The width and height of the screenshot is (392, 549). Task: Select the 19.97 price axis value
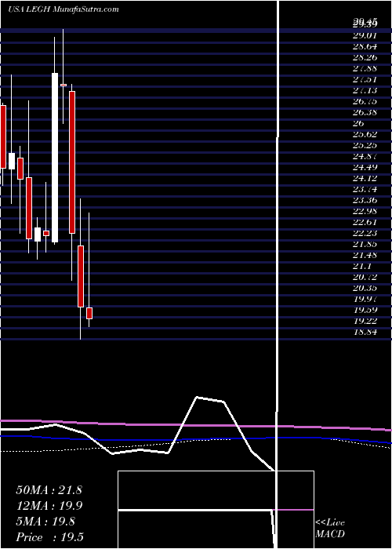click(365, 299)
